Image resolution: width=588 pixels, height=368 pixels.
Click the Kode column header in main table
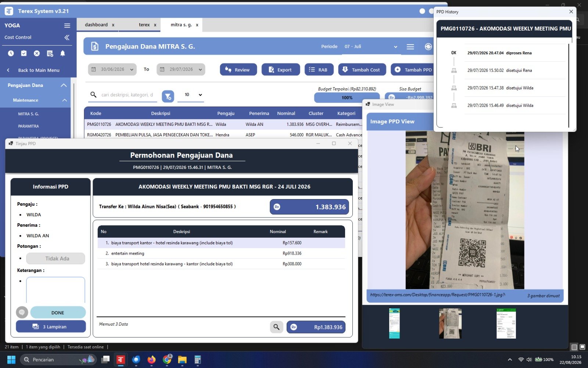pos(96,113)
